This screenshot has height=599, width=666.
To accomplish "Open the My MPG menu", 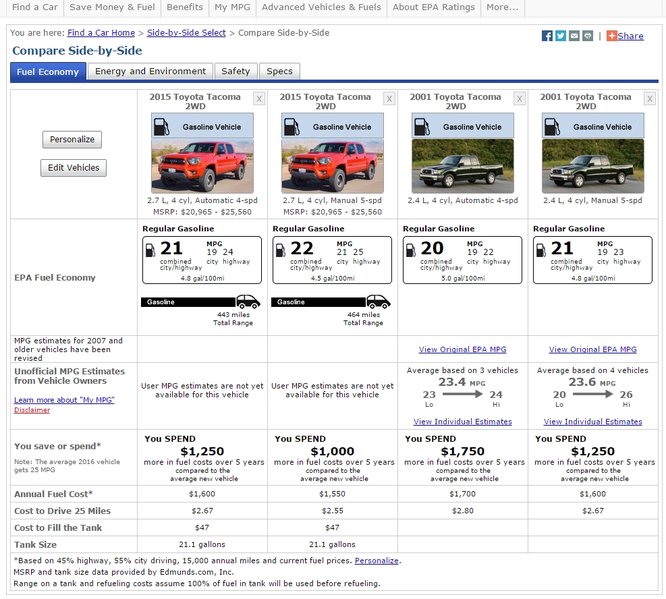I will [x=232, y=7].
